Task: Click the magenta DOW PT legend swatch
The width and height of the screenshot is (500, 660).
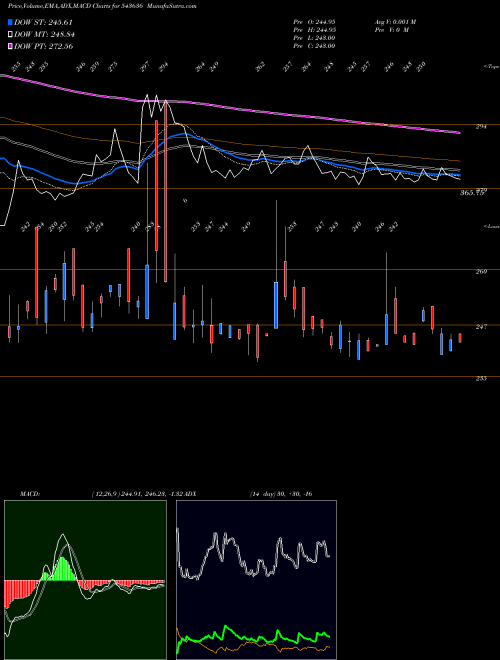Action: click(x=11, y=46)
